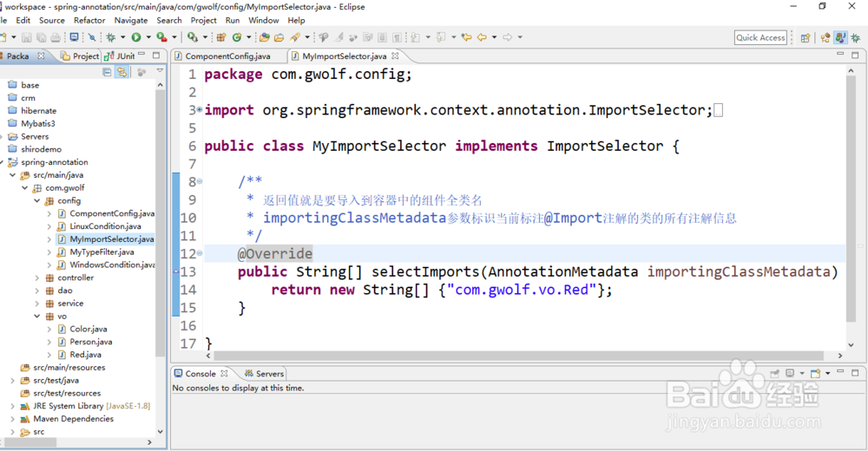Close the MyImportSelector.java editor tab
Viewport: 868px width, 451px height.
tap(395, 56)
